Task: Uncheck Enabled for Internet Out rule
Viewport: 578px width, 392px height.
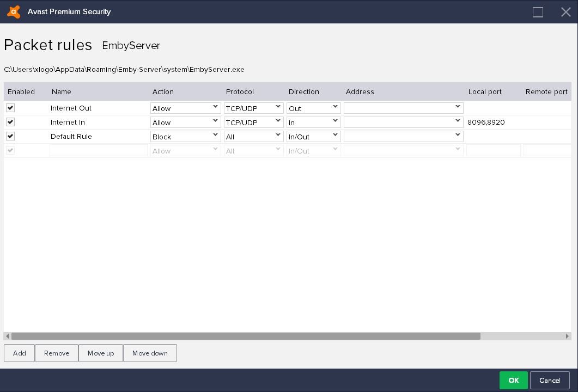Action: tap(10, 108)
